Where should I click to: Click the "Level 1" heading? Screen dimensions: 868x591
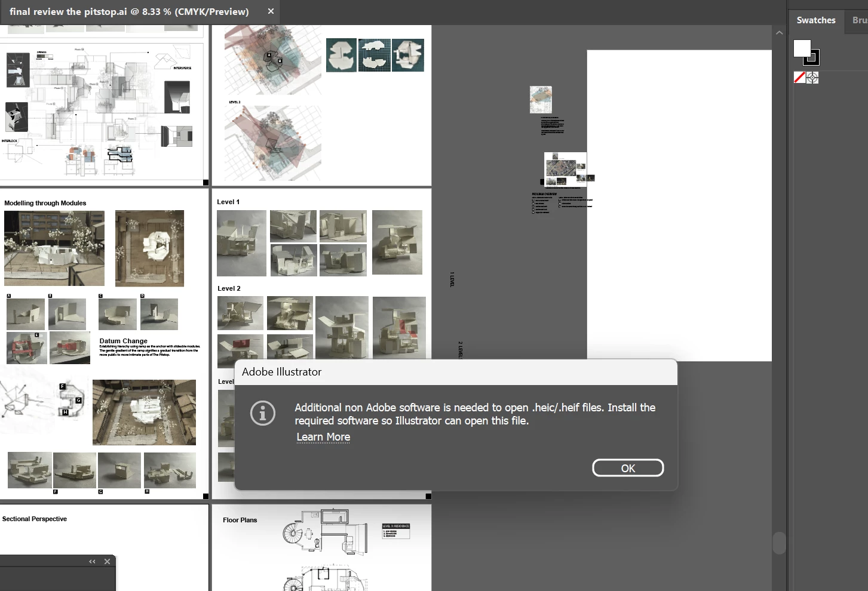[228, 202]
